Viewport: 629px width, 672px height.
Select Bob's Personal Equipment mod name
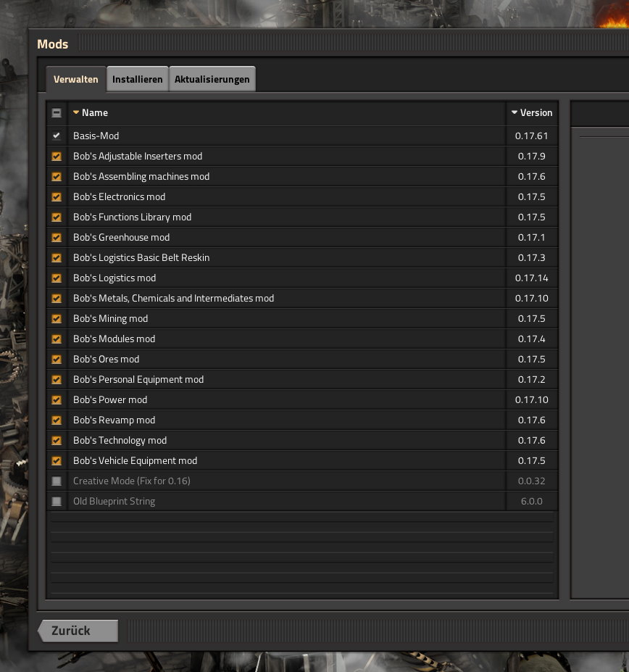click(138, 380)
